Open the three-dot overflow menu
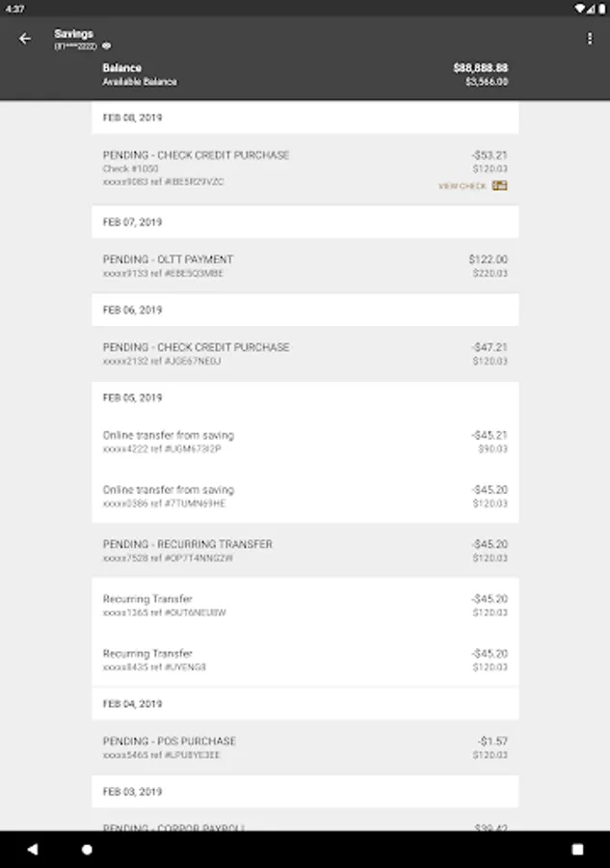This screenshot has width=610, height=868. (590, 39)
